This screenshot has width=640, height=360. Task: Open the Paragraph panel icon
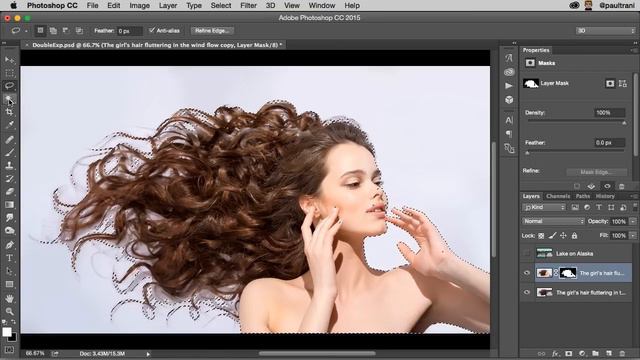pyautogui.click(x=509, y=134)
